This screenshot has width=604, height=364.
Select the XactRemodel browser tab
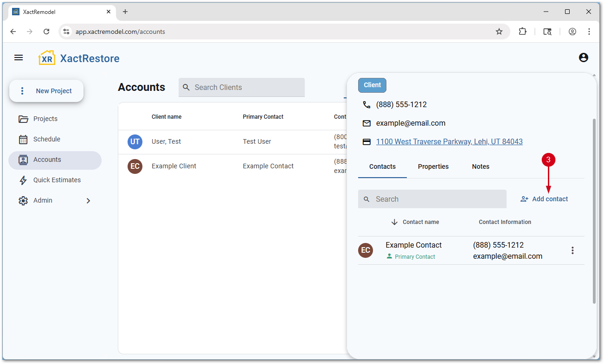(62, 12)
